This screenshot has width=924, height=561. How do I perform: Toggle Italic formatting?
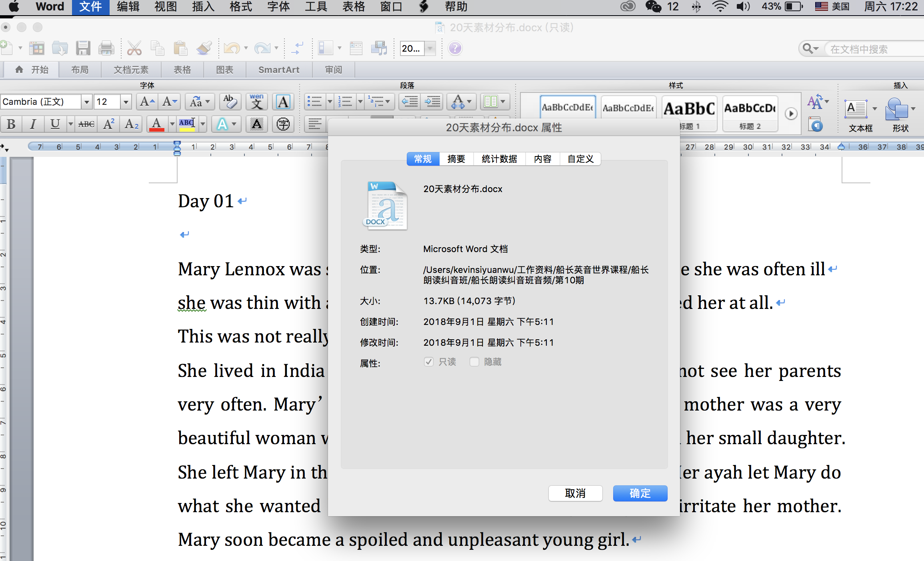(33, 124)
